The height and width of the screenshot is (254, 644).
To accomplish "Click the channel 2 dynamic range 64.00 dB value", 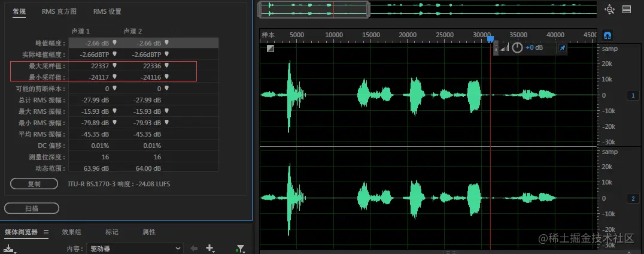I will [148, 168].
